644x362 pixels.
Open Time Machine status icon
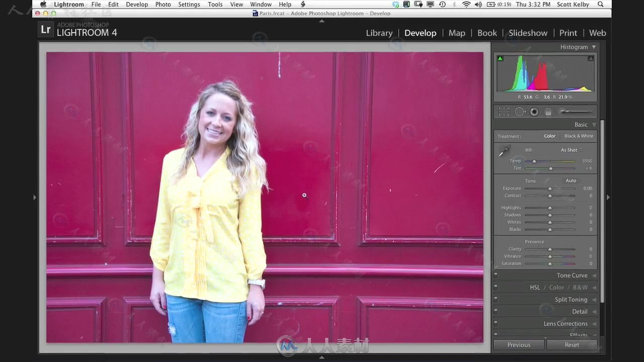442,5
